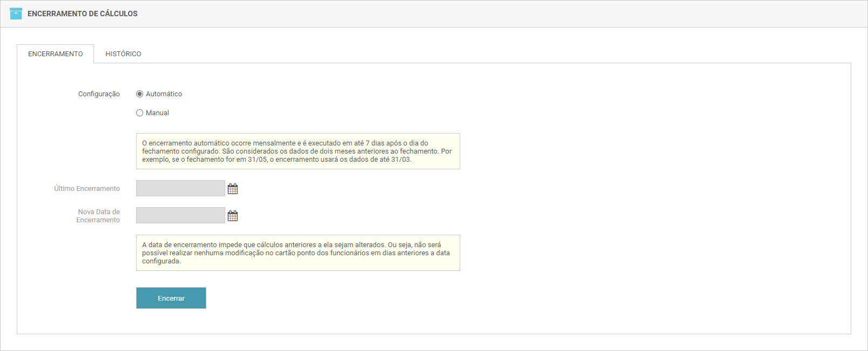Open calendar picker for Último Encerramento
Image resolution: width=868 pixels, height=351 pixels.
click(233, 189)
